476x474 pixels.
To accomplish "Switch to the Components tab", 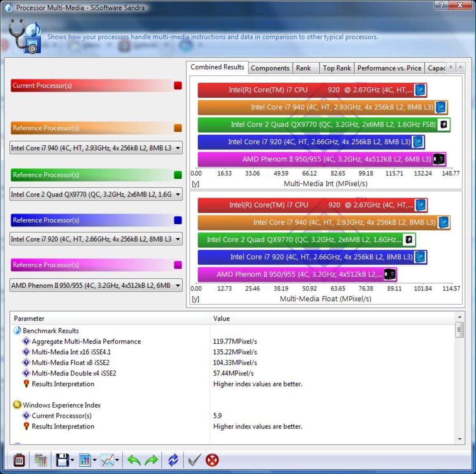I will pyautogui.click(x=270, y=68).
